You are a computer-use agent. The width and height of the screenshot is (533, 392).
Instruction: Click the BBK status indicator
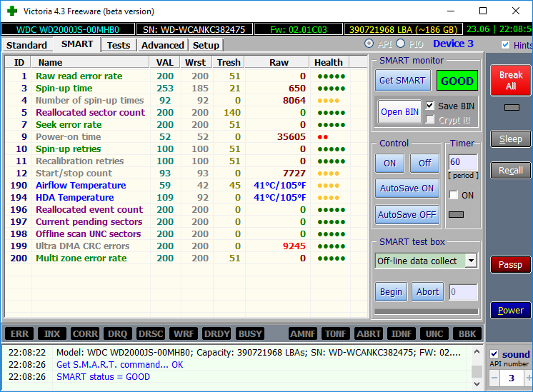(x=467, y=334)
